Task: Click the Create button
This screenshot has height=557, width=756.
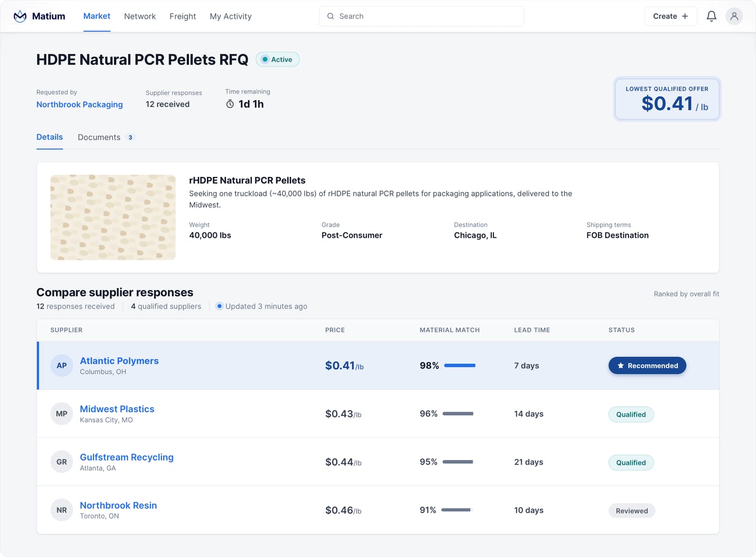Action: pyautogui.click(x=670, y=16)
